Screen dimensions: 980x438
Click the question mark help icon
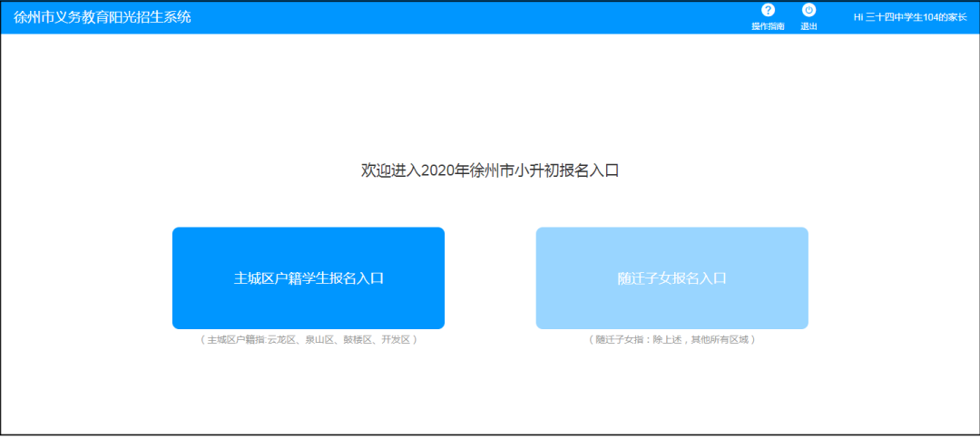pyautogui.click(x=768, y=10)
